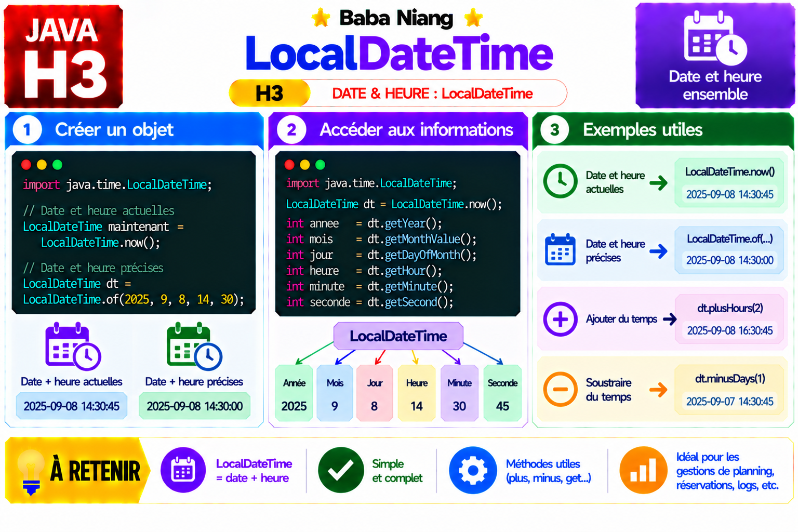Select the green calendar icon above "Date + heure précises"

pyautogui.click(x=194, y=346)
